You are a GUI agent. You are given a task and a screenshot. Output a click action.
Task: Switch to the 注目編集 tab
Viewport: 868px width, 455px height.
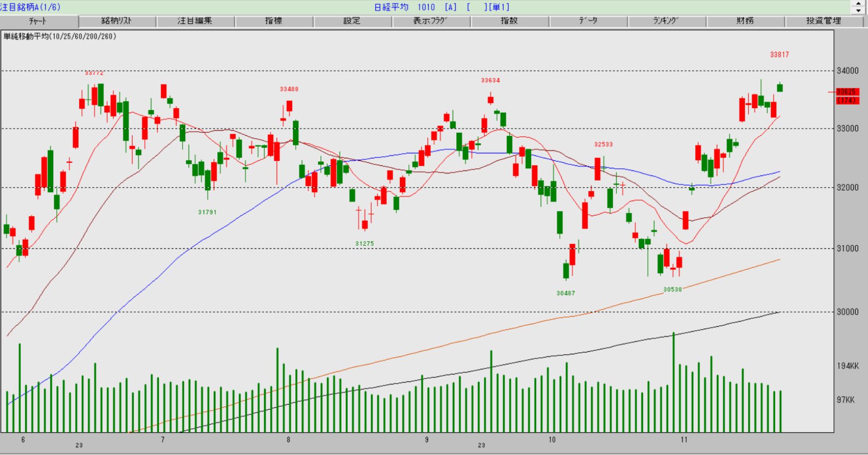(196, 21)
